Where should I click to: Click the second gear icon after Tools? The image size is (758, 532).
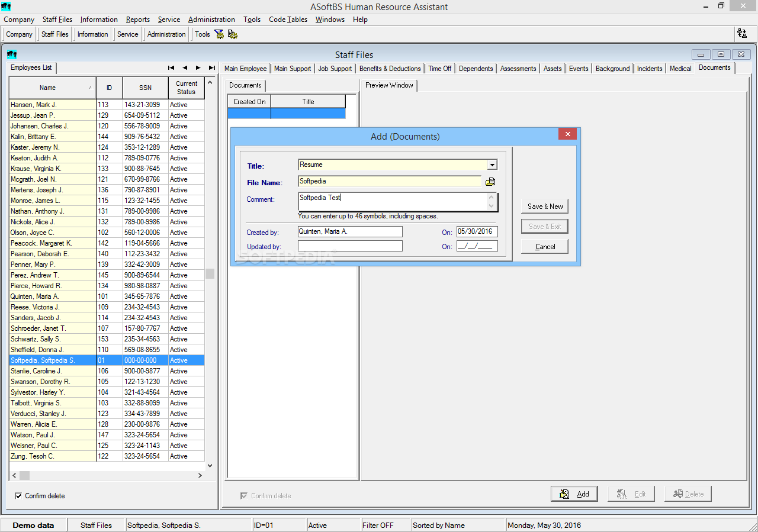pyautogui.click(x=232, y=34)
